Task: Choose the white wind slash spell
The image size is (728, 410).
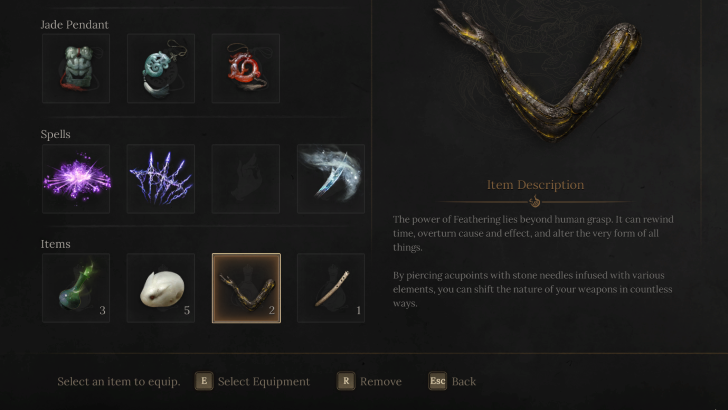Action: (331, 179)
